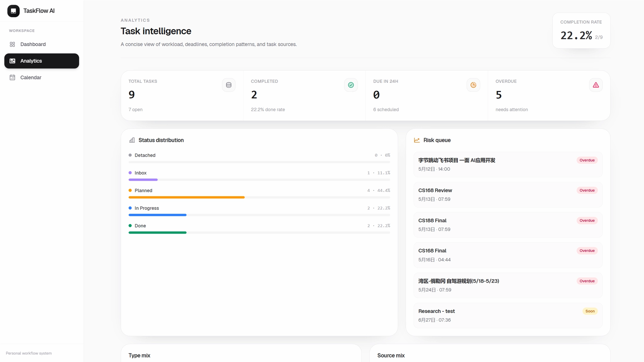Click the Calendar icon in sidebar
Screen dimensions: 644x362
(x=12, y=77)
